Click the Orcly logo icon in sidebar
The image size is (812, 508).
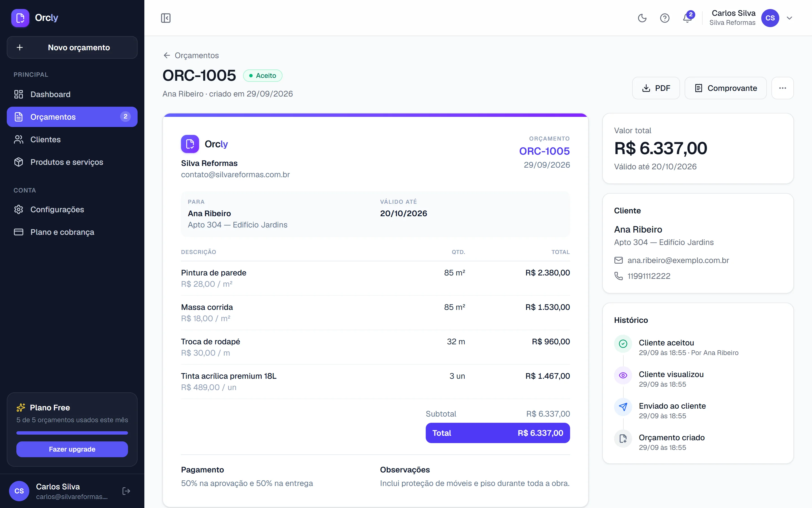(20, 18)
